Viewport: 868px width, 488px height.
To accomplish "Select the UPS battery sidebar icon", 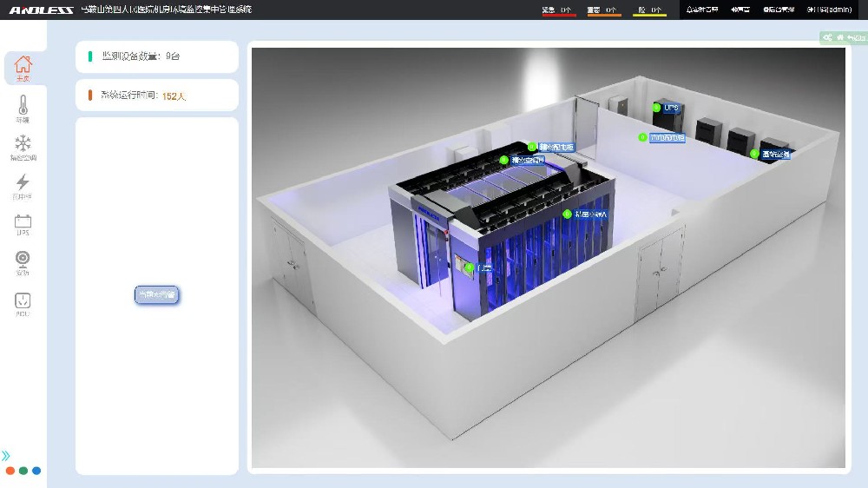I will click(x=23, y=224).
